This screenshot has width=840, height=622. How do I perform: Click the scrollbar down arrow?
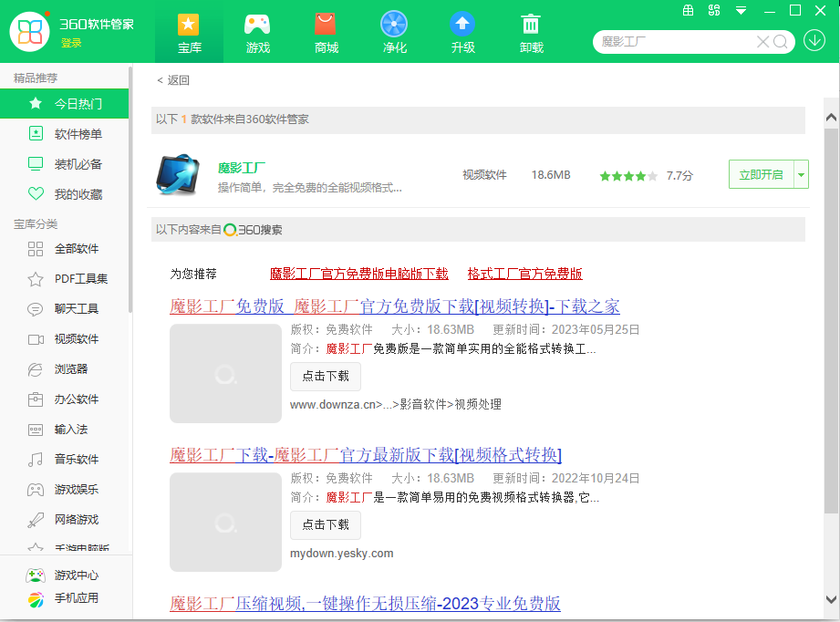tap(831, 599)
